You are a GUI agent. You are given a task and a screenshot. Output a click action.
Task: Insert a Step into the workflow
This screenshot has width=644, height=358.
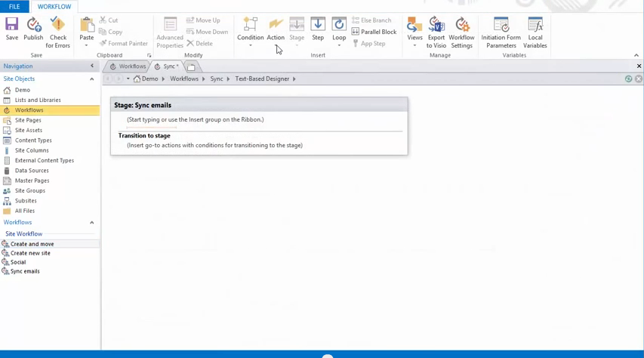click(x=318, y=29)
